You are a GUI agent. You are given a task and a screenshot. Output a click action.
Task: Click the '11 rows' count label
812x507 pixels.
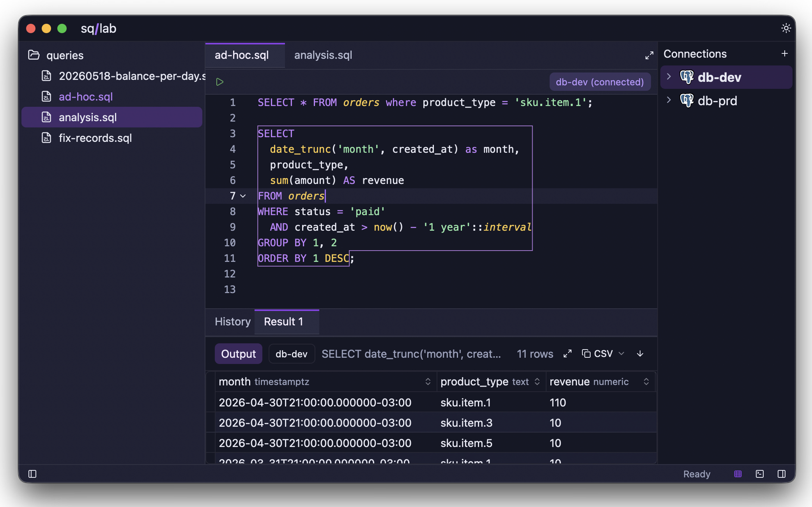pyautogui.click(x=535, y=353)
